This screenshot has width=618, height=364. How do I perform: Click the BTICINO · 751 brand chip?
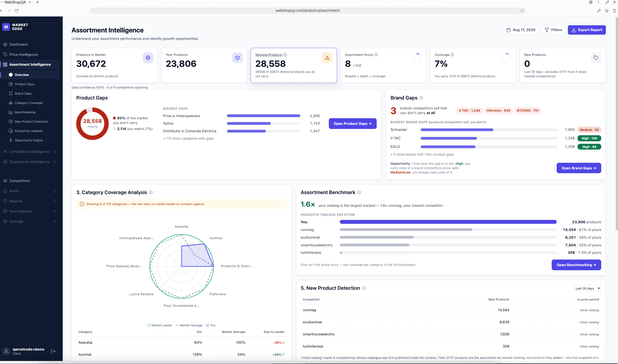coord(527,111)
